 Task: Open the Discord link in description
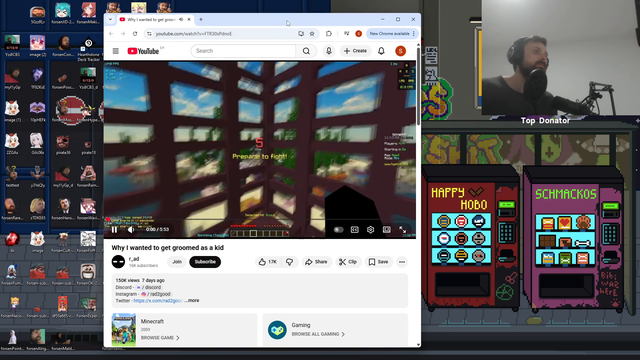149,287
